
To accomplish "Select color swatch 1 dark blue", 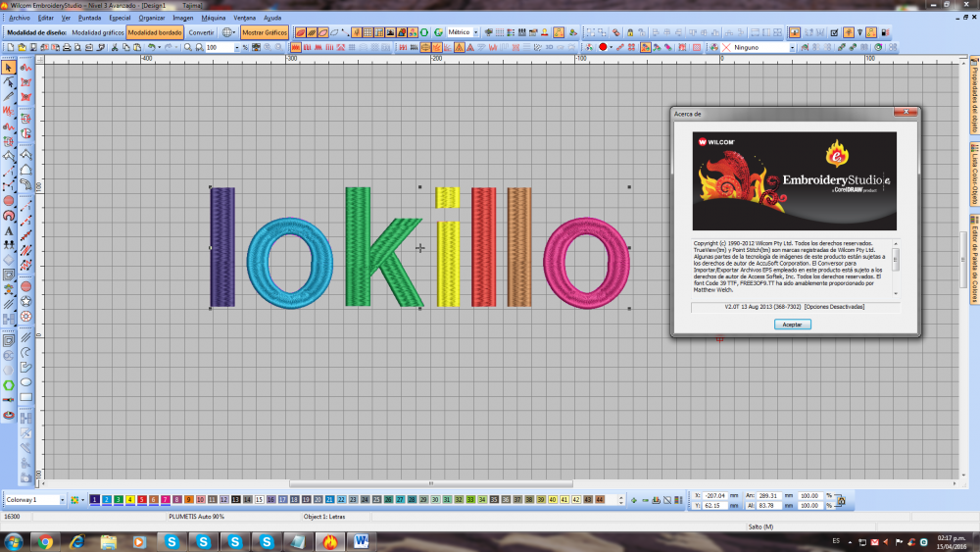I will (x=94, y=500).
